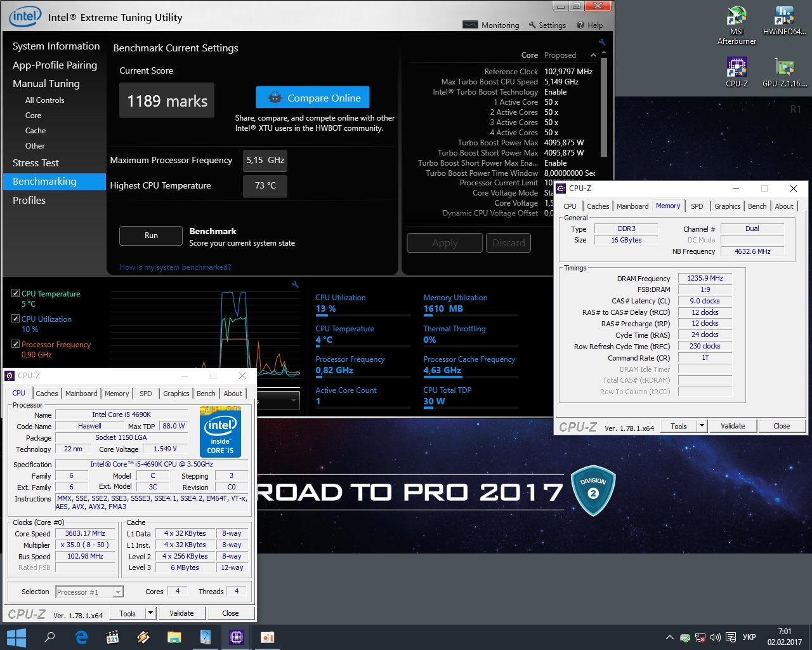Screen dimensions: 812x650
Task: Click Validate in CPU-Z Memory window
Action: [733, 426]
